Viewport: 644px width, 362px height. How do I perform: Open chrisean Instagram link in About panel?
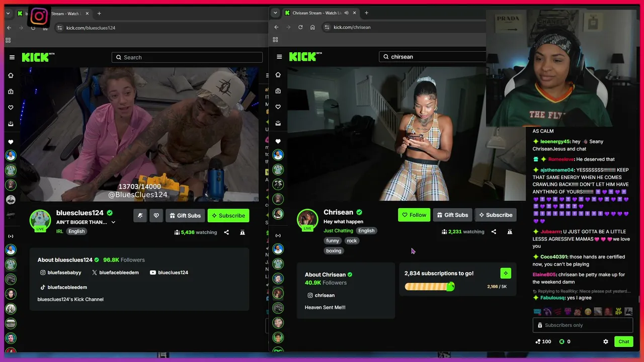[x=321, y=295]
